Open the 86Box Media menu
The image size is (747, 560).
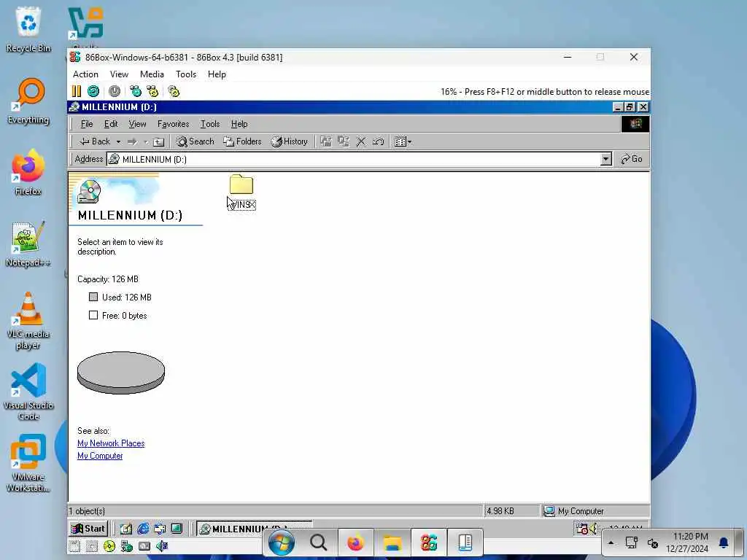coord(152,74)
